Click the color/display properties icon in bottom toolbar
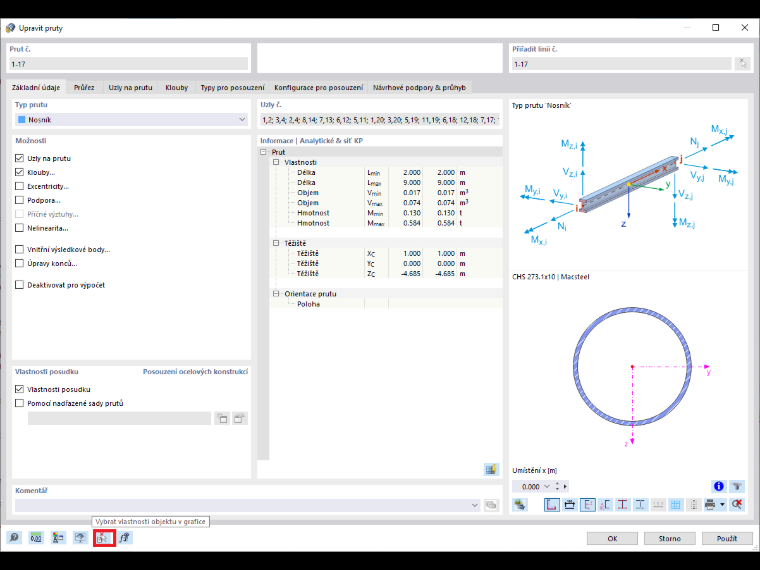Screen dimensions: 760x570 point(58,538)
